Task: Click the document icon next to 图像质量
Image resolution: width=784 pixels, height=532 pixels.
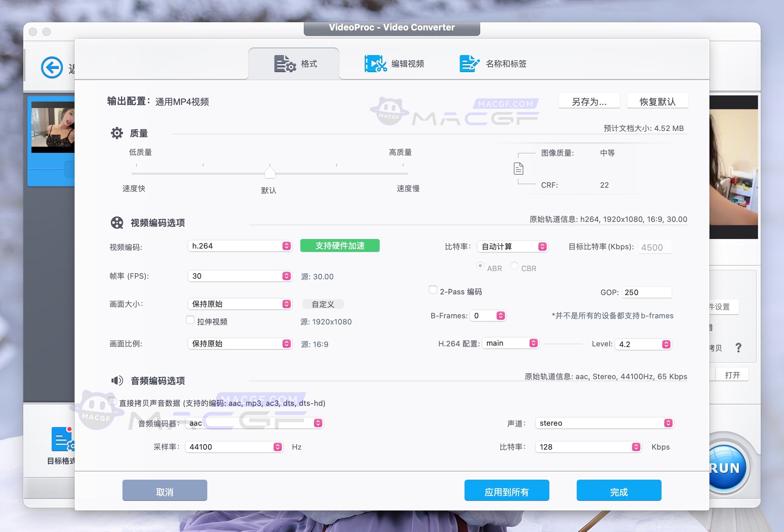Action: click(x=519, y=169)
